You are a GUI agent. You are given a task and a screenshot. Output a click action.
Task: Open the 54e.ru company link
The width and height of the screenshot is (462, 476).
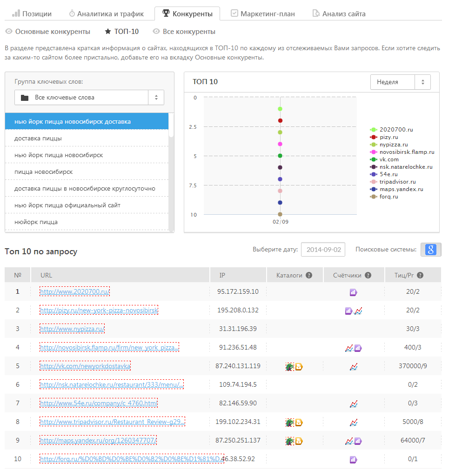[x=99, y=403]
